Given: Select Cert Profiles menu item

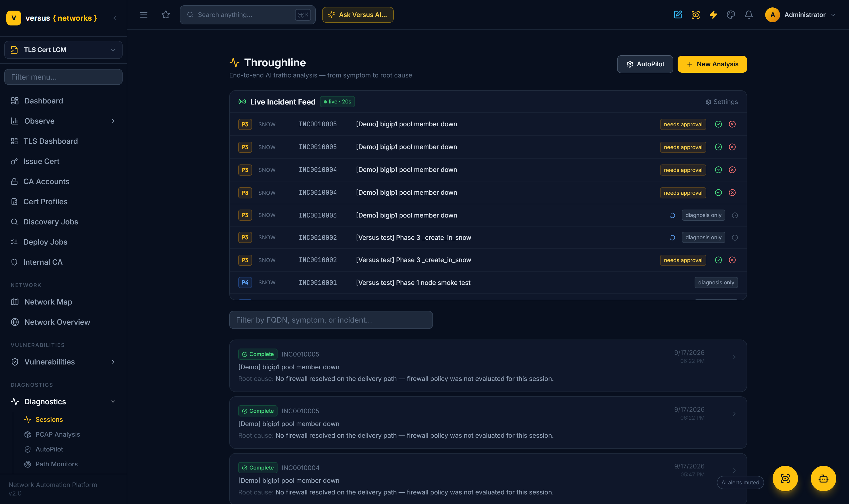Looking at the screenshot, I should [63, 202].
